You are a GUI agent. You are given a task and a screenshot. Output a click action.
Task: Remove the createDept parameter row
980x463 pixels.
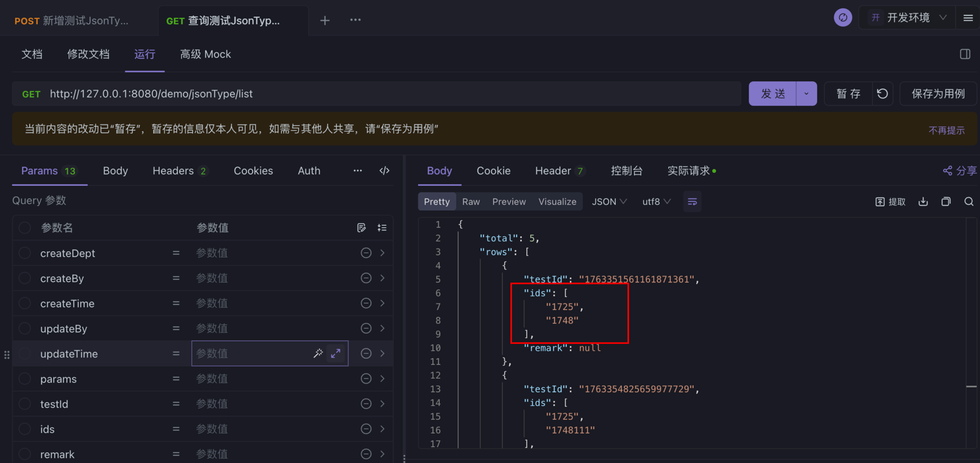click(x=366, y=253)
